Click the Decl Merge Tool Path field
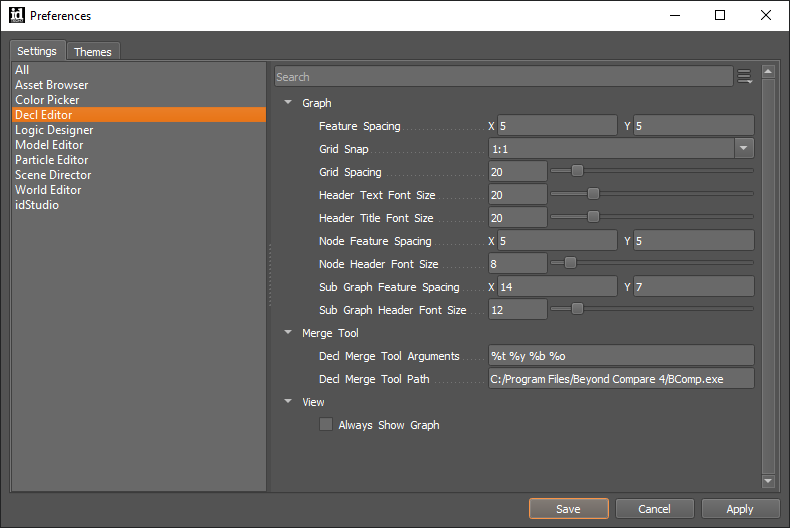Viewport: 790px width, 528px height. [621, 378]
